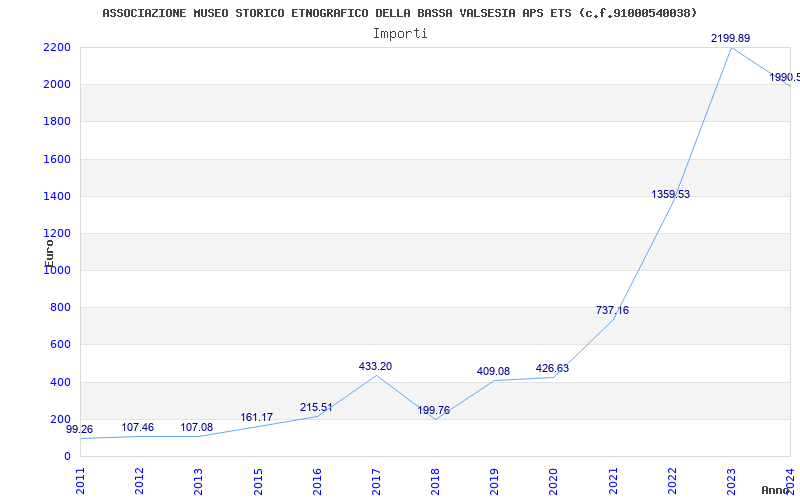Viewport: 800px width, 500px height.
Task: Click the y-axis tick label 200
Action: click(61, 419)
